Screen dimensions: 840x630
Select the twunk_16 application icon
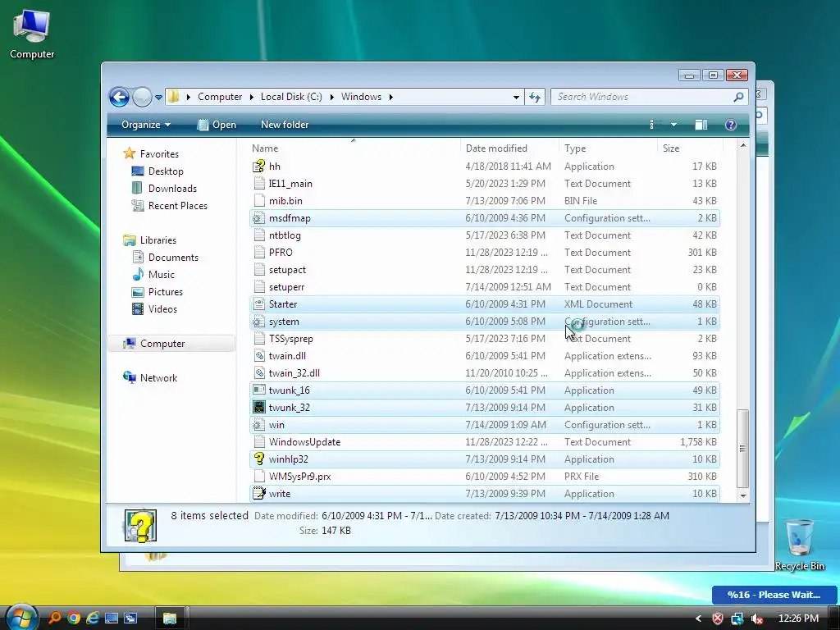click(x=258, y=390)
